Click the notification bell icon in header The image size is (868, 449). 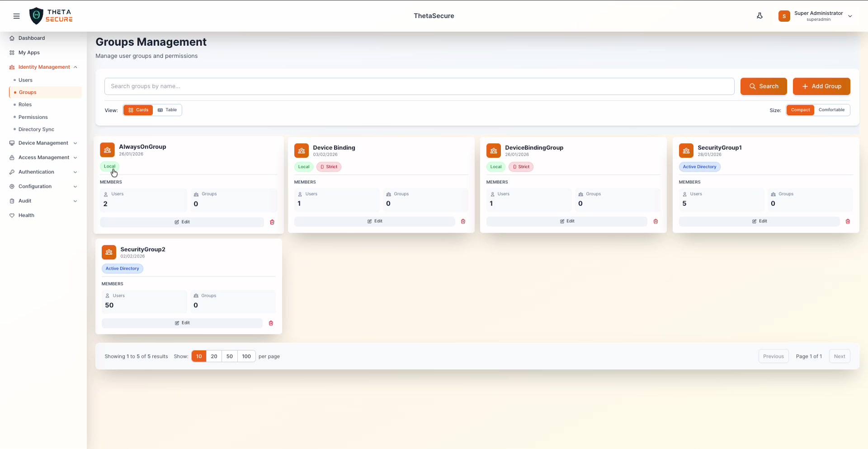(759, 16)
